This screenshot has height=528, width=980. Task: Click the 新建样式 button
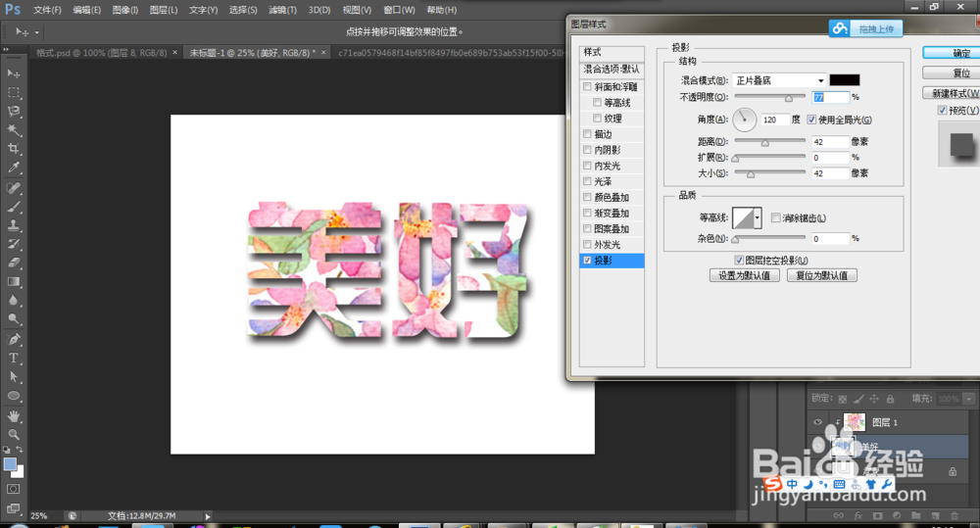952,93
